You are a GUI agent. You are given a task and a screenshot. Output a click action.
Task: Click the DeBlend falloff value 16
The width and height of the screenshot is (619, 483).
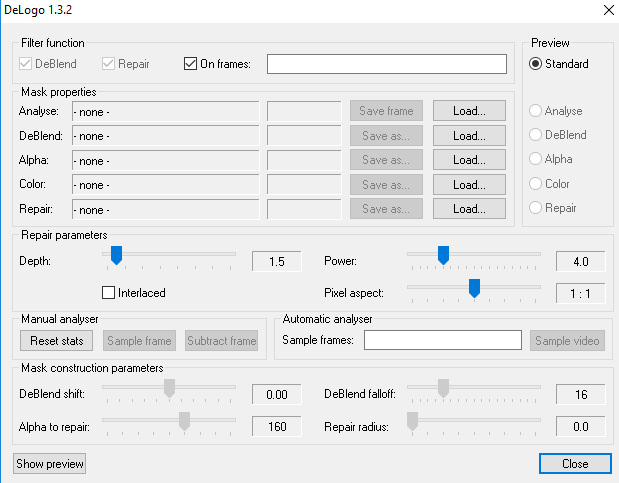click(581, 394)
